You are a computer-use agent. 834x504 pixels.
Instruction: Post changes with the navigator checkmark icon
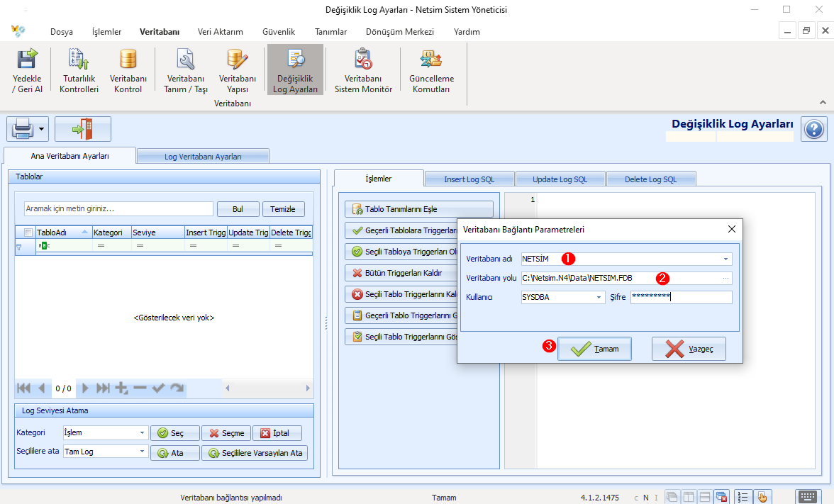tap(158, 388)
